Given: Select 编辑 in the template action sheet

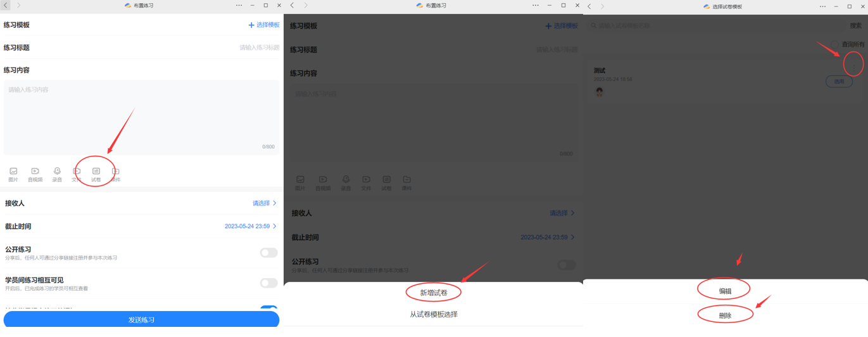Looking at the screenshot, I should pos(725,291).
